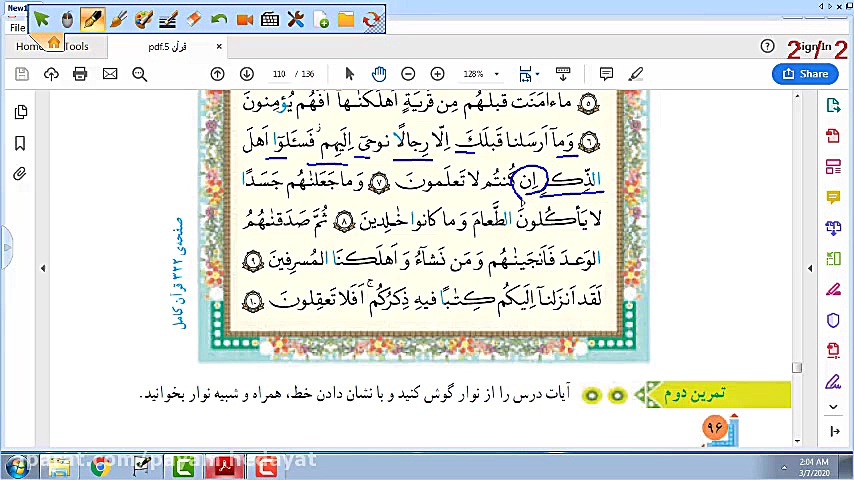The image size is (854, 480).
Task: Open the yellow Comment tool in right pane
Action: [x=833, y=197]
